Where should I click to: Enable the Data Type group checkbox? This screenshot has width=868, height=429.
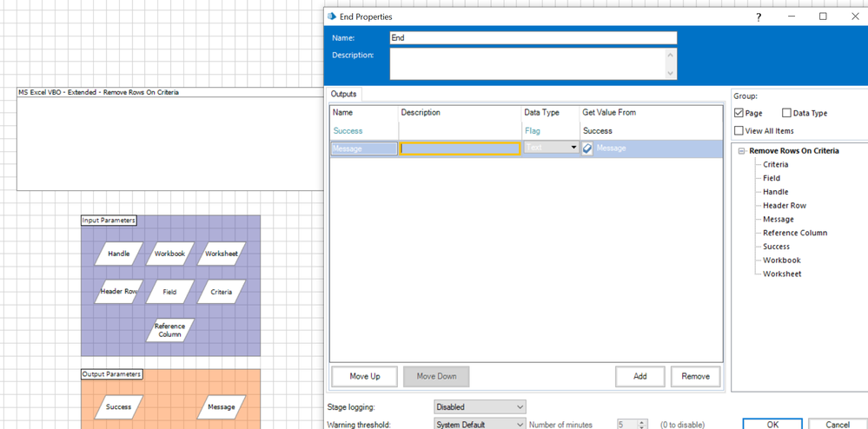(x=786, y=113)
